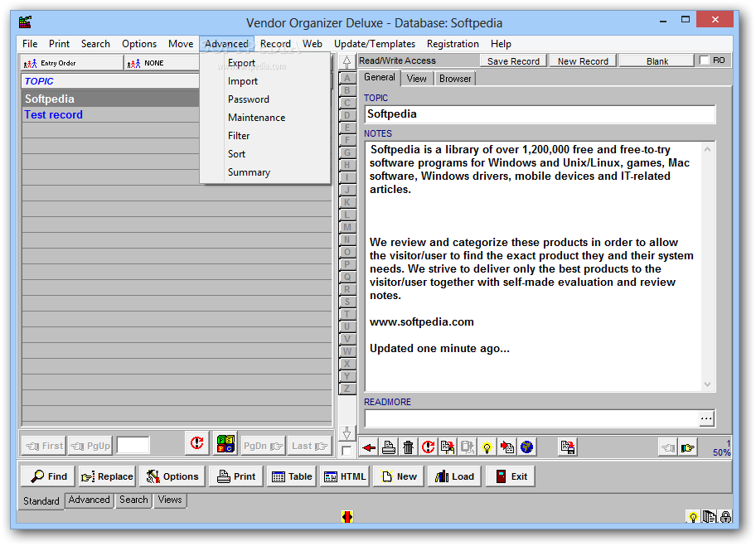Click the Load database button
Image resolution: width=756 pixels, height=546 pixels.
454,476
